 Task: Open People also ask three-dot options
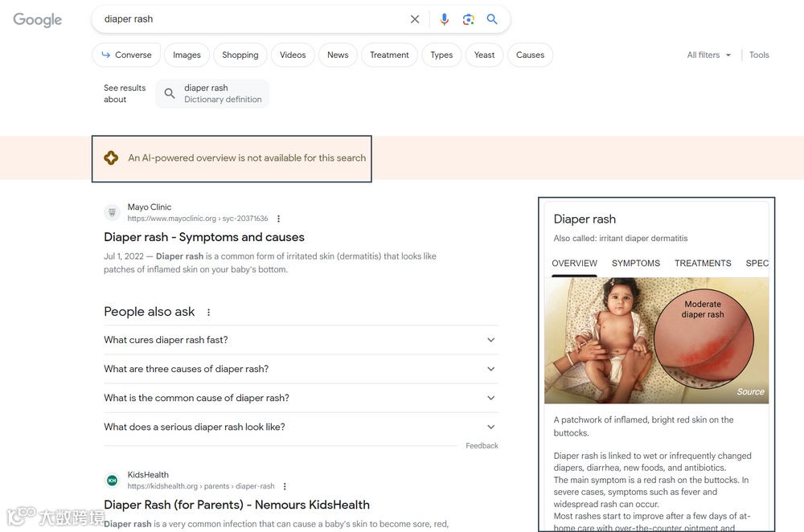point(209,312)
